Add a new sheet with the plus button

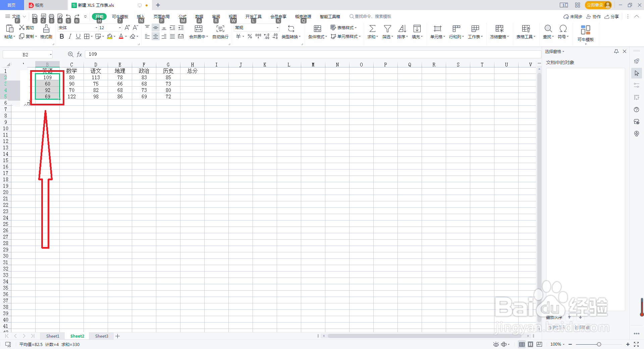pos(118,336)
